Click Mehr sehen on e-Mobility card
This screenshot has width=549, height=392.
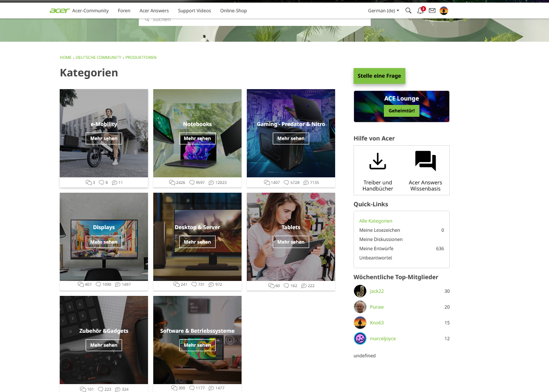coord(104,138)
